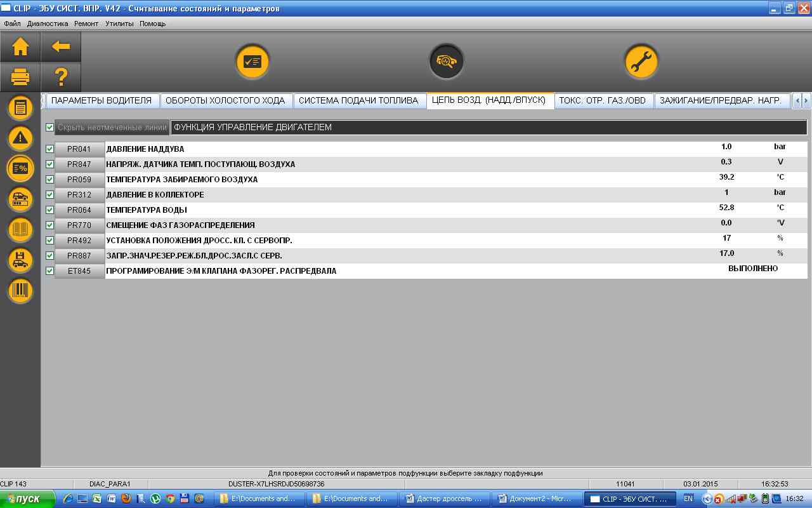Toggle the PR064 water temperature checkbox
812x508 pixels.
point(50,210)
